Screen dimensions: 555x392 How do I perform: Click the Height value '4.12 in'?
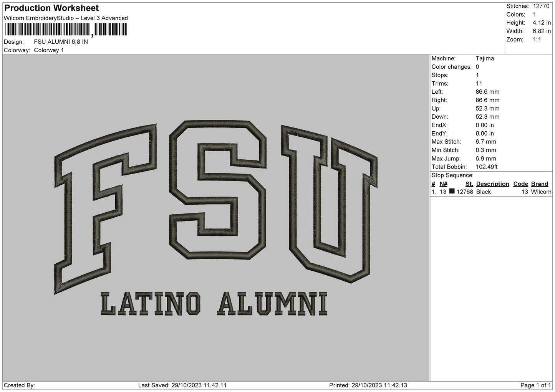pos(542,23)
